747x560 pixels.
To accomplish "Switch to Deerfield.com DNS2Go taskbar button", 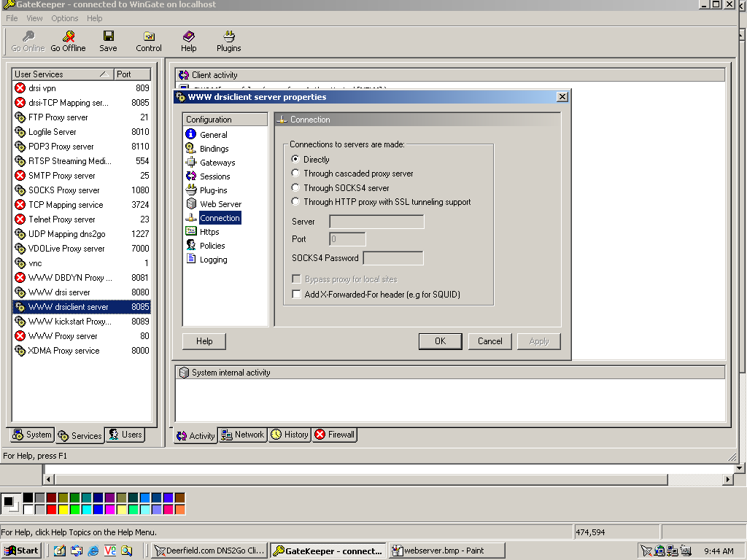I will coord(209,551).
